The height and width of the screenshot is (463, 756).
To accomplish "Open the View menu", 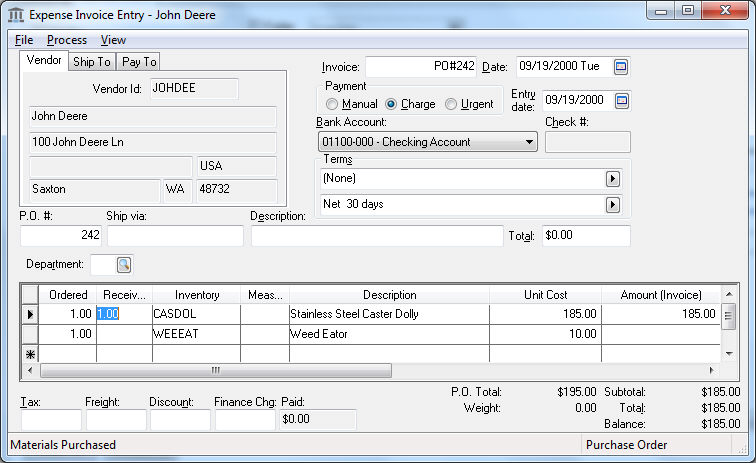I will 113,40.
